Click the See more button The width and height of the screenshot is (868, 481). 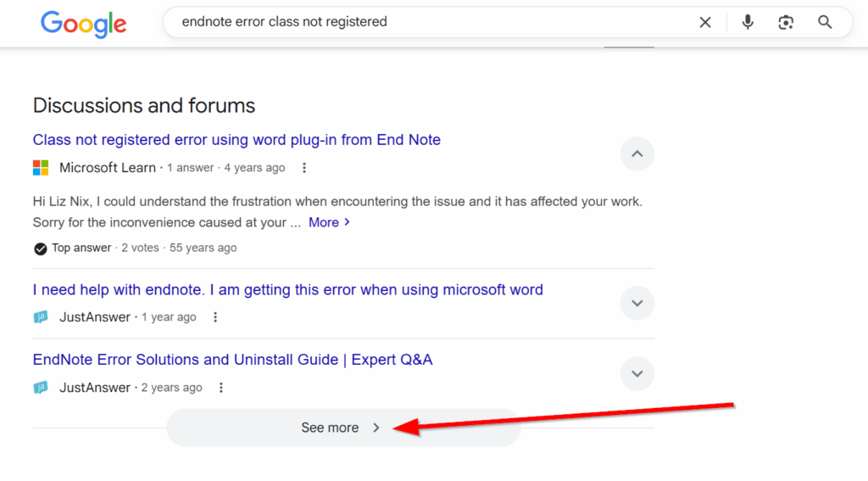pos(343,428)
